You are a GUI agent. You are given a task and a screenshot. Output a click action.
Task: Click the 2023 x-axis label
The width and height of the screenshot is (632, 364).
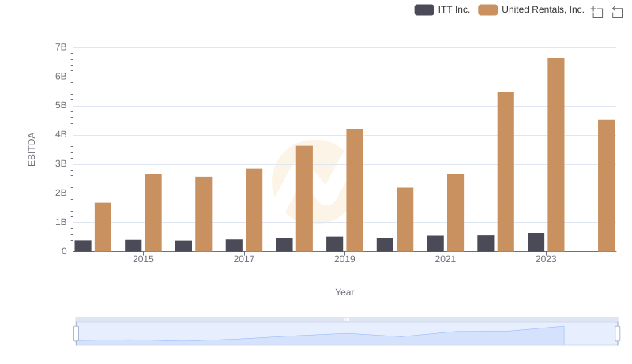click(x=546, y=259)
